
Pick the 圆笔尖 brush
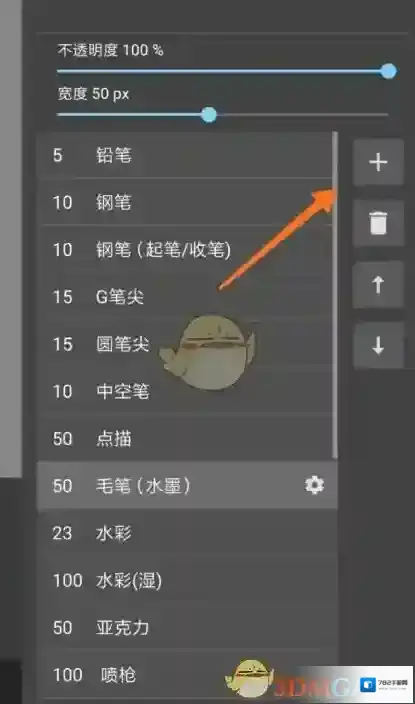186,344
